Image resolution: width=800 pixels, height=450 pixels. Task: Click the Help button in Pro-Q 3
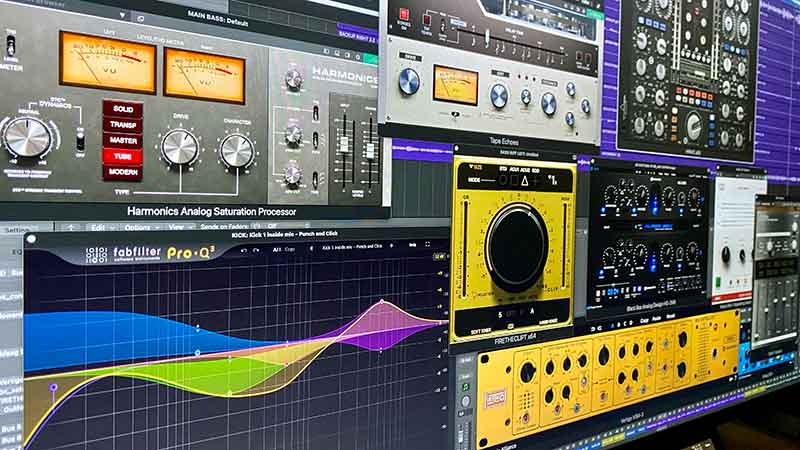[x=412, y=245]
